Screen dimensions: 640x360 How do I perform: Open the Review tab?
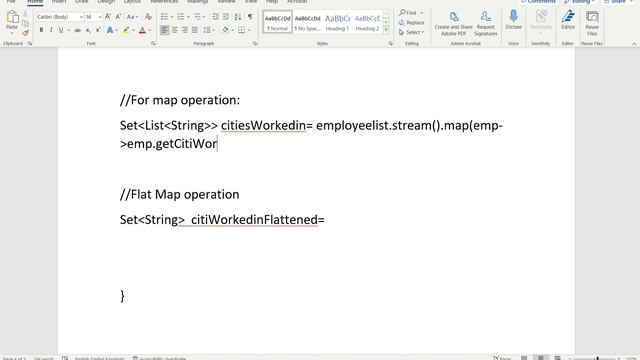(x=226, y=2)
